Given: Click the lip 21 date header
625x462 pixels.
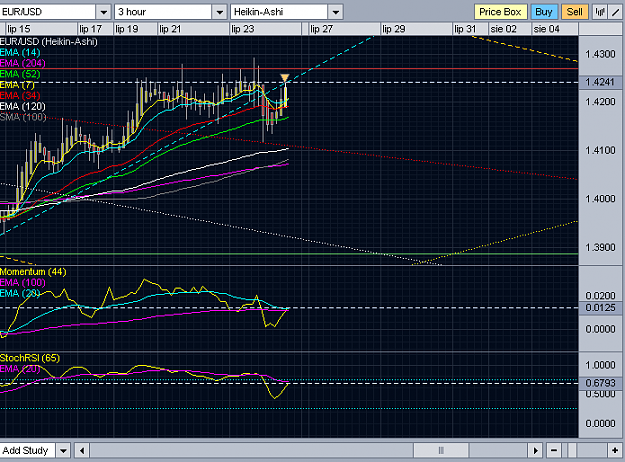Looking at the screenshot, I should [170, 29].
